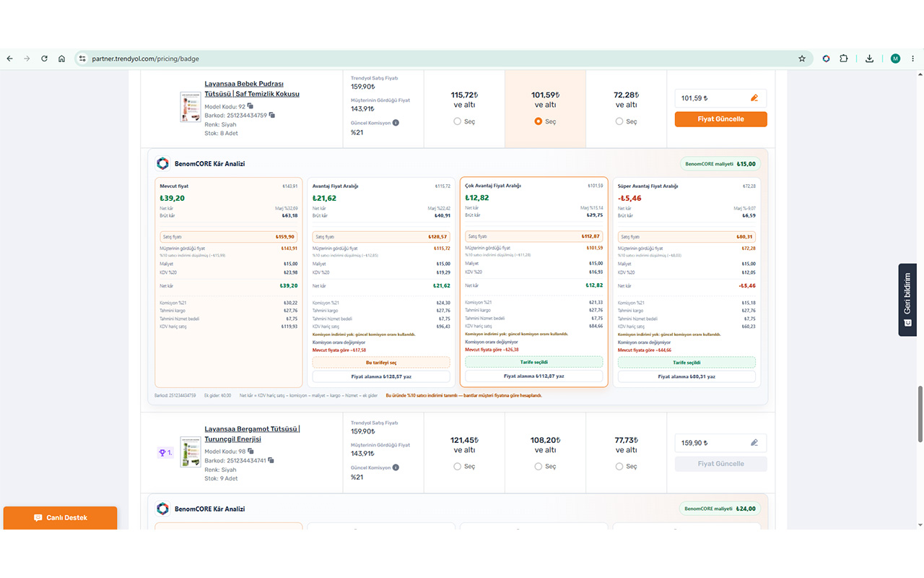This screenshot has height=578, width=924.
Task: Click the edit pencil in the 101,59 ₺ field
Action: 754,98
